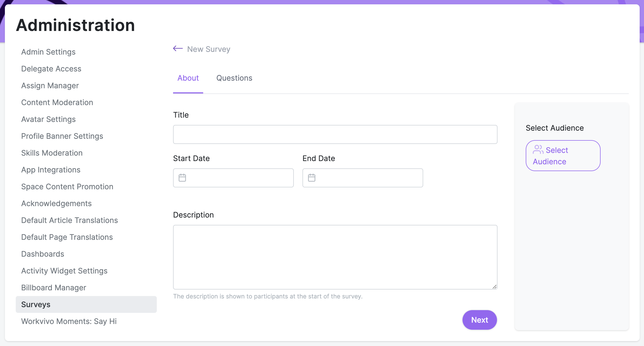
Task: Focus the survey Title input field
Action: (x=335, y=134)
